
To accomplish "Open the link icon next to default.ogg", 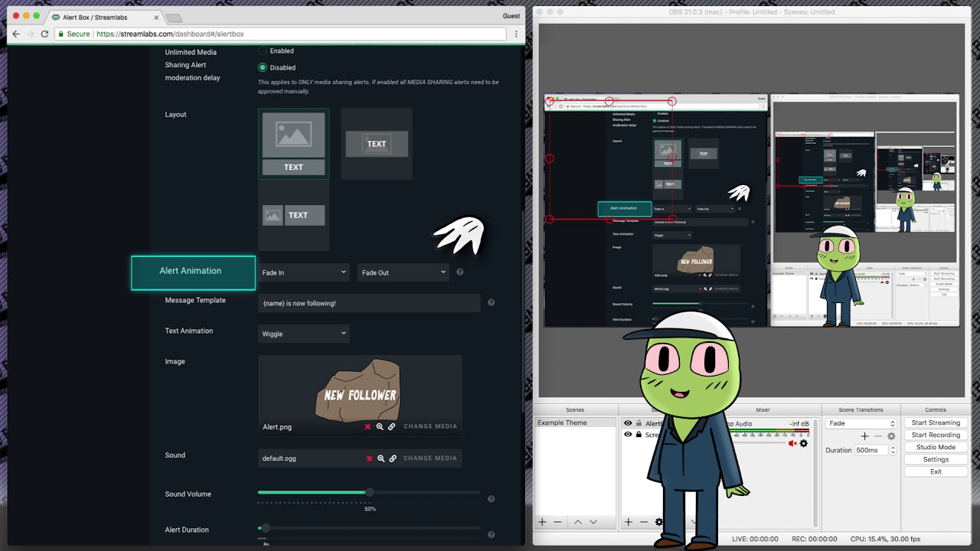I will (x=394, y=458).
